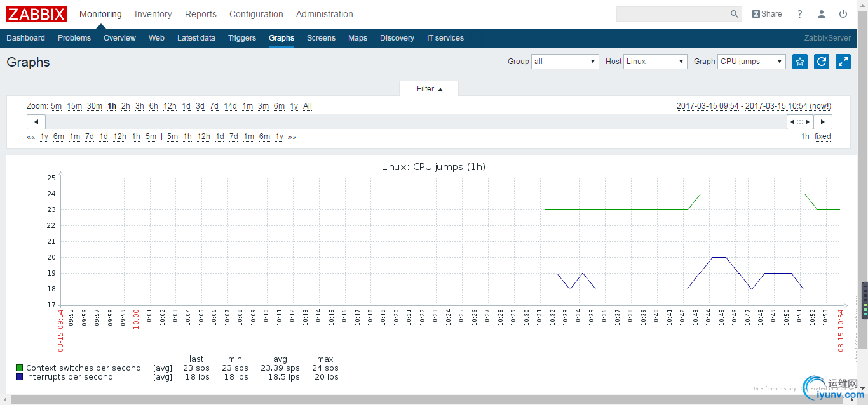The width and height of the screenshot is (868, 405).
Task: Open the help question mark icon
Action: (800, 14)
